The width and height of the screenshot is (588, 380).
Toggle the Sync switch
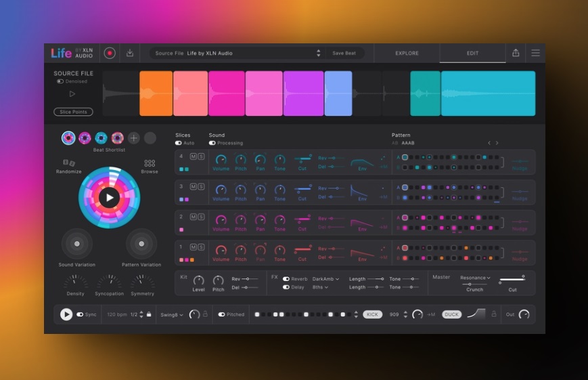pyautogui.click(x=80, y=315)
